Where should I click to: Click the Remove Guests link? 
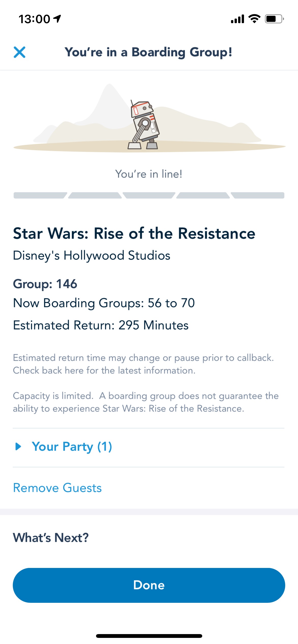point(57,488)
